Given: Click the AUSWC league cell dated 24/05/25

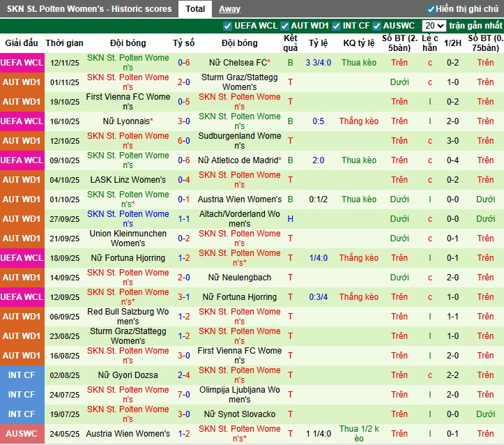Looking at the screenshot, I should click(22, 434).
